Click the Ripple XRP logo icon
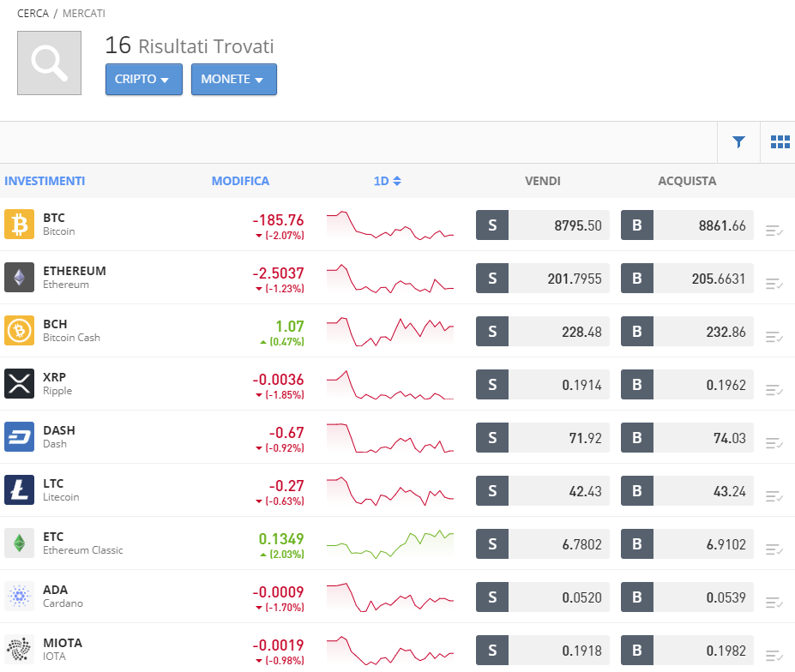The height and width of the screenshot is (672, 795). tap(19, 384)
